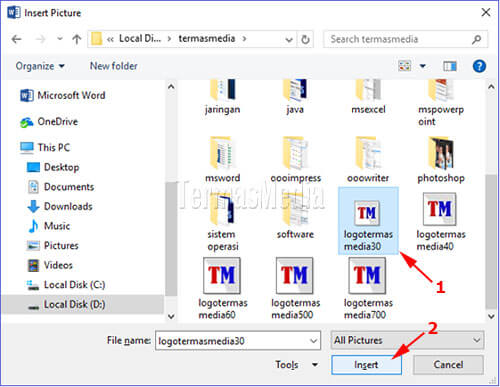This screenshot has width=500, height=387.
Task: Click the Local Di... breadcrumb segment
Action: pyautogui.click(x=140, y=39)
